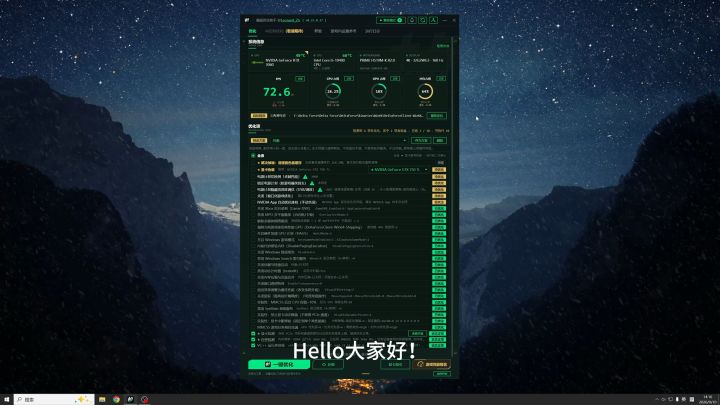Click yellow status button on GTX 750 Ti row
720x405 pixels.
point(439,170)
